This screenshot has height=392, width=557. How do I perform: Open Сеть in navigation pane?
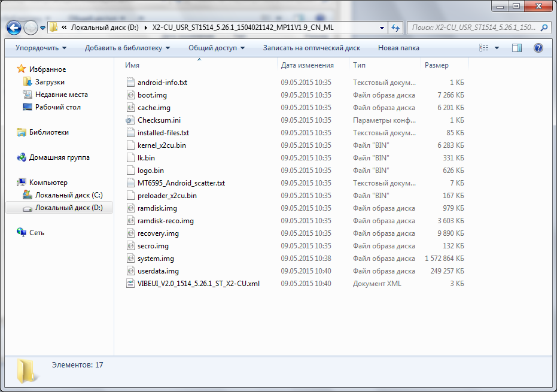(x=36, y=233)
